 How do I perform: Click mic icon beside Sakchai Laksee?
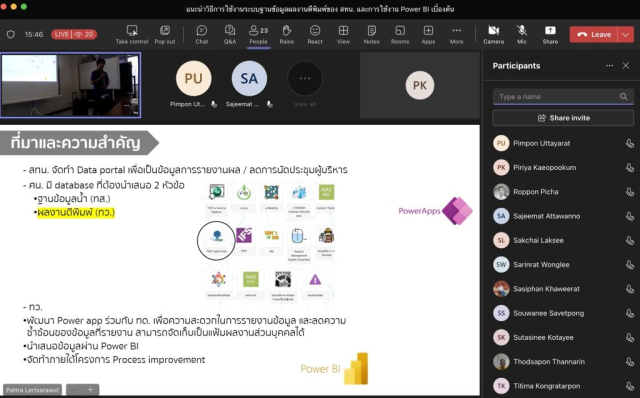(x=630, y=240)
